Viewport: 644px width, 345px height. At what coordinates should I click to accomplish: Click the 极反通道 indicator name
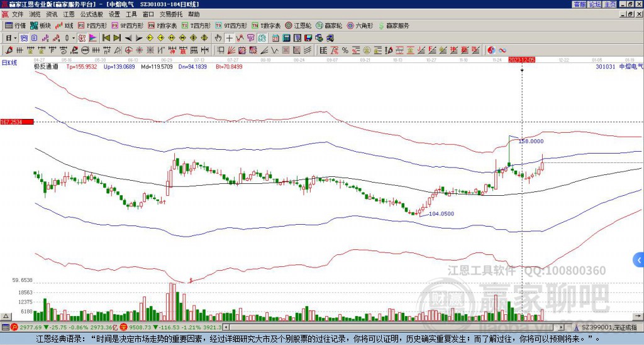tap(46, 67)
